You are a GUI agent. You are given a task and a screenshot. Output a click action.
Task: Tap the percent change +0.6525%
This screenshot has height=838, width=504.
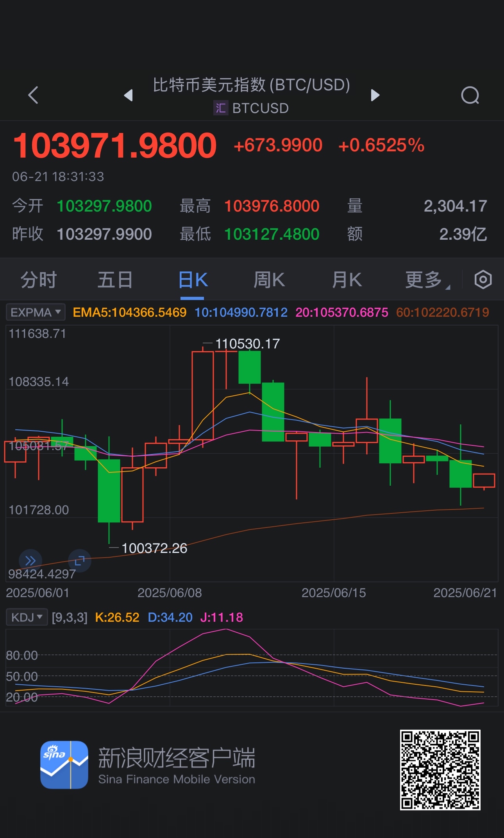pos(381,145)
